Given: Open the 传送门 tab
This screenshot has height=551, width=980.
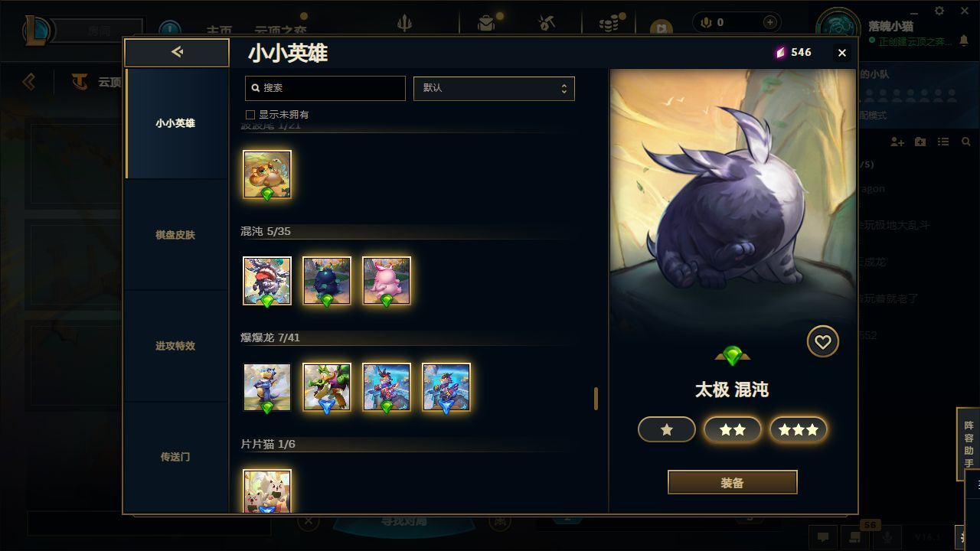Looking at the screenshot, I should (x=175, y=457).
